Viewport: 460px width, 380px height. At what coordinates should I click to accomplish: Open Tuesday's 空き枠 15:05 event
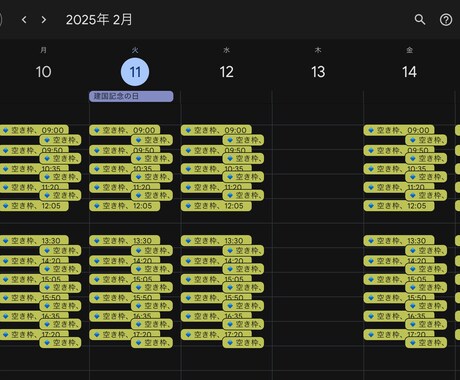point(124,279)
